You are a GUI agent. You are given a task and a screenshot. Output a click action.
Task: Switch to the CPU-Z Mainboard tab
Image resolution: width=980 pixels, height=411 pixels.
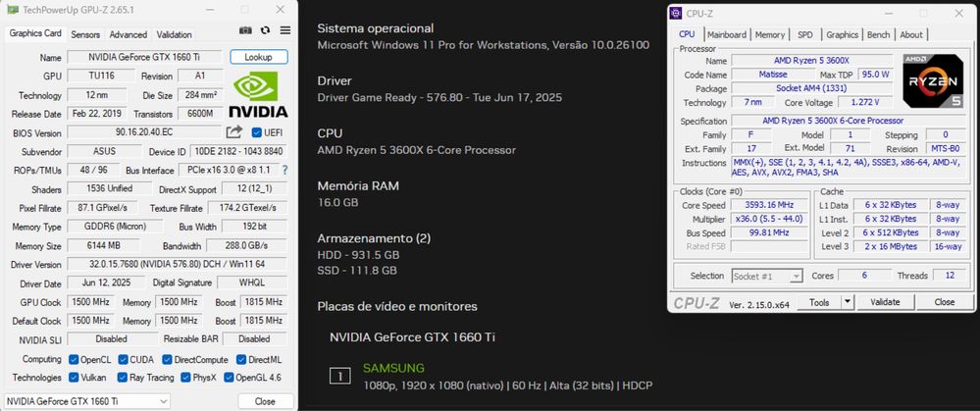[x=727, y=35]
